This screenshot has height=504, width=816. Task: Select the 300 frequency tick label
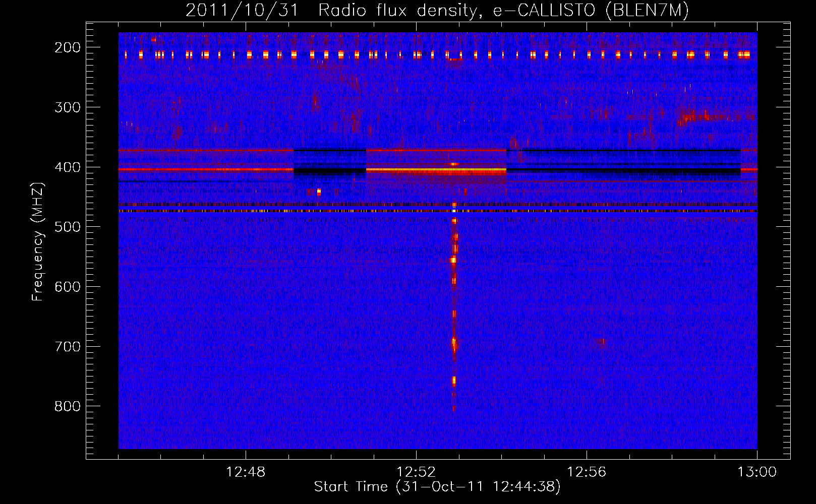(x=68, y=107)
